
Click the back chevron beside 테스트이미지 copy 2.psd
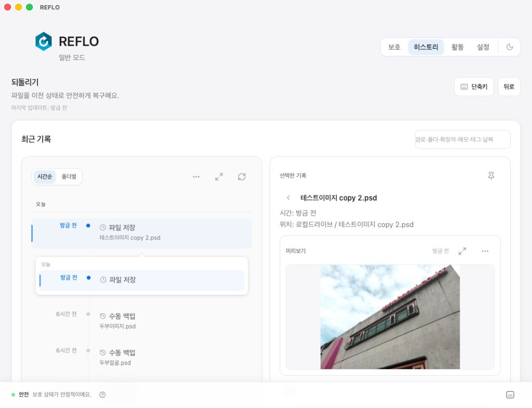tap(288, 198)
